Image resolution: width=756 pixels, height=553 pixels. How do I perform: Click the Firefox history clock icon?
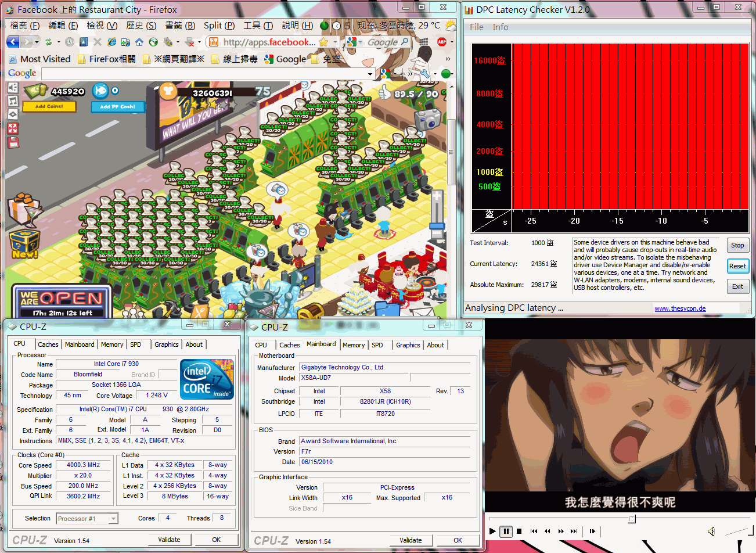coord(69,42)
